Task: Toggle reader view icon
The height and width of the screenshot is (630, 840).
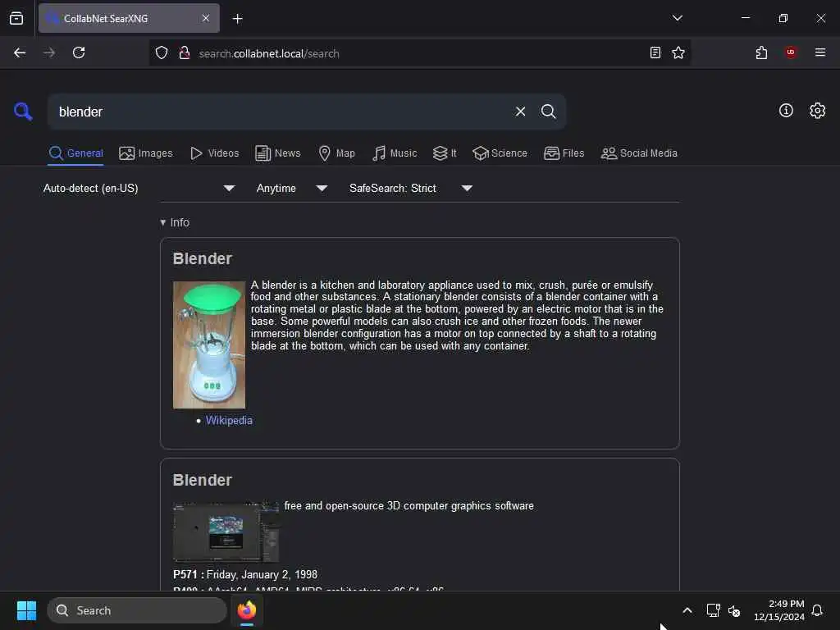Action: [x=655, y=52]
